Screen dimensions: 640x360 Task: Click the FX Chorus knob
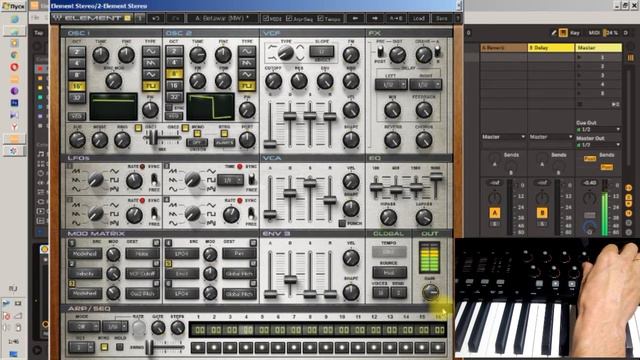coord(424,140)
